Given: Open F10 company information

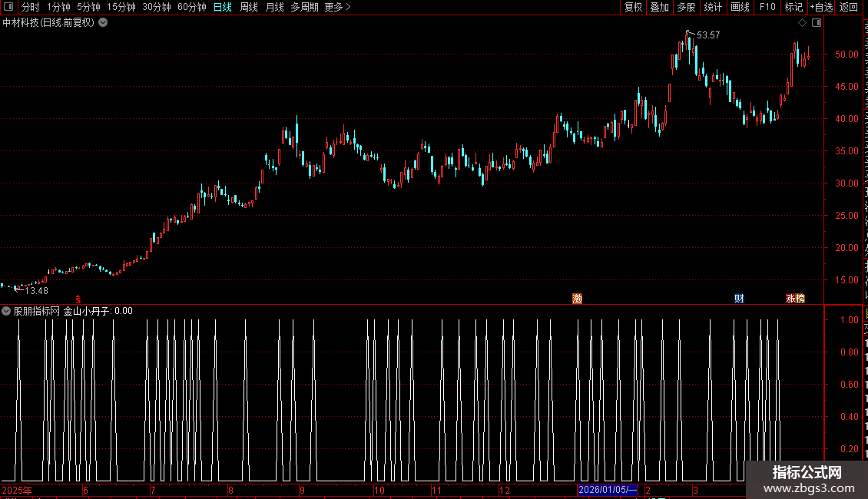Looking at the screenshot, I should [767, 7].
